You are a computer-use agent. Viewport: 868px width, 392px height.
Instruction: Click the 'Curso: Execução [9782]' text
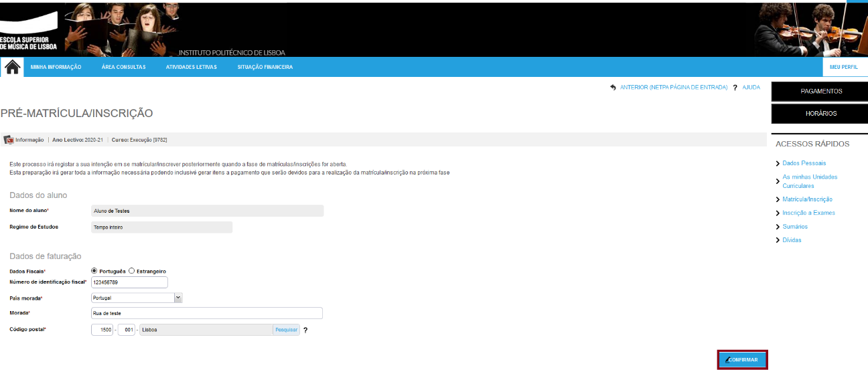pos(139,140)
